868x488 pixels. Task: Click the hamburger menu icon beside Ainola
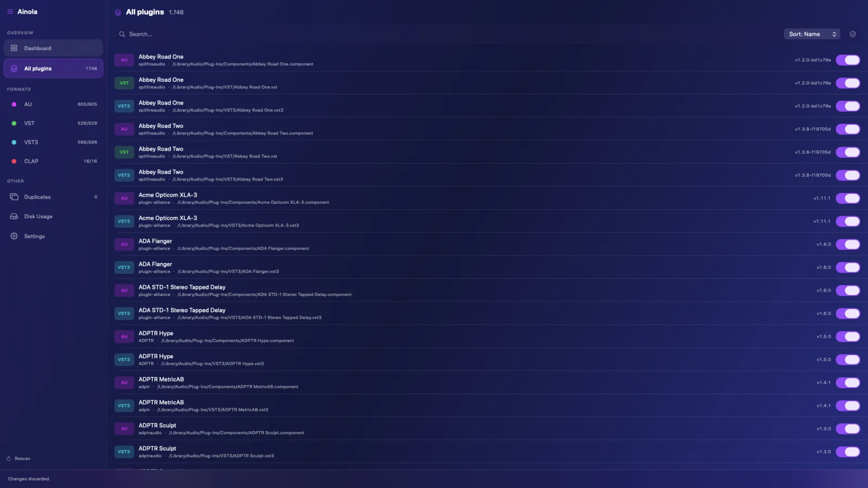pos(10,11)
